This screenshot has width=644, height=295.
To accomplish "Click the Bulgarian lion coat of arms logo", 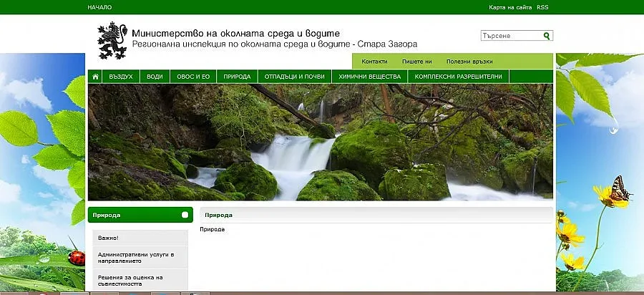I will pos(112,40).
